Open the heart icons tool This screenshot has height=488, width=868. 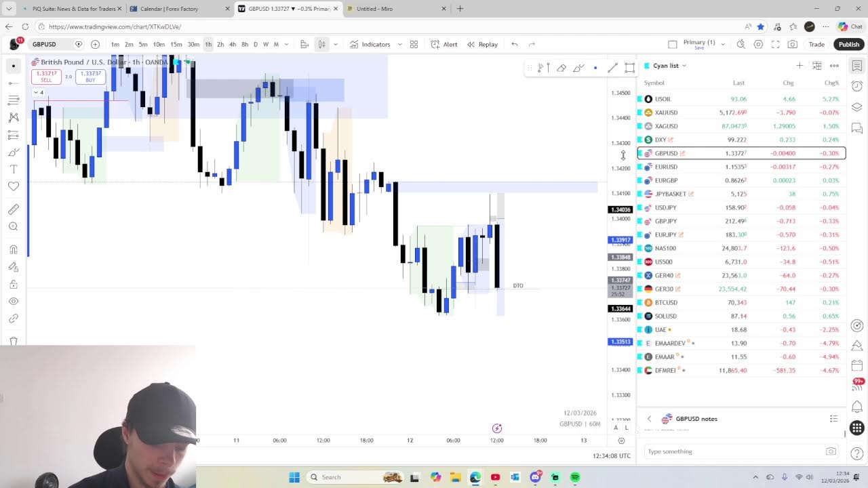tap(13, 186)
